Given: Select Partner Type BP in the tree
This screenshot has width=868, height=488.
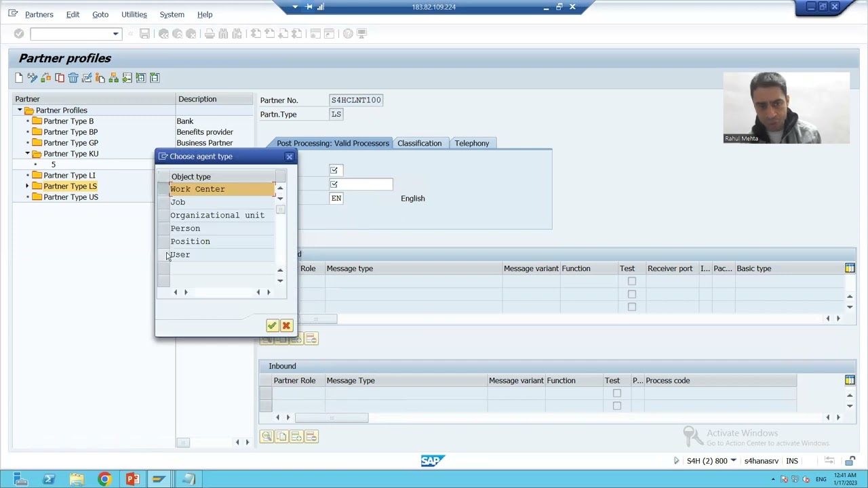Looking at the screenshot, I should point(71,132).
